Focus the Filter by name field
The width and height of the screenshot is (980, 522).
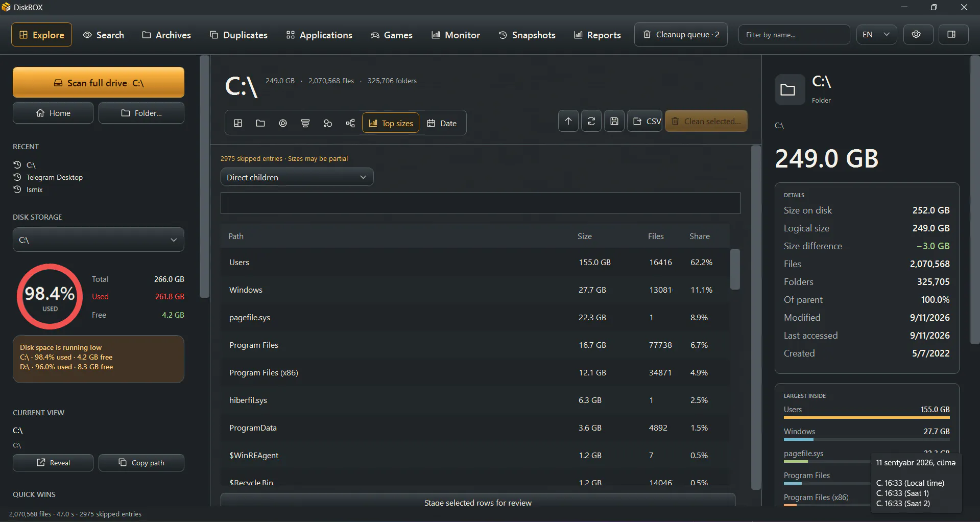794,35
